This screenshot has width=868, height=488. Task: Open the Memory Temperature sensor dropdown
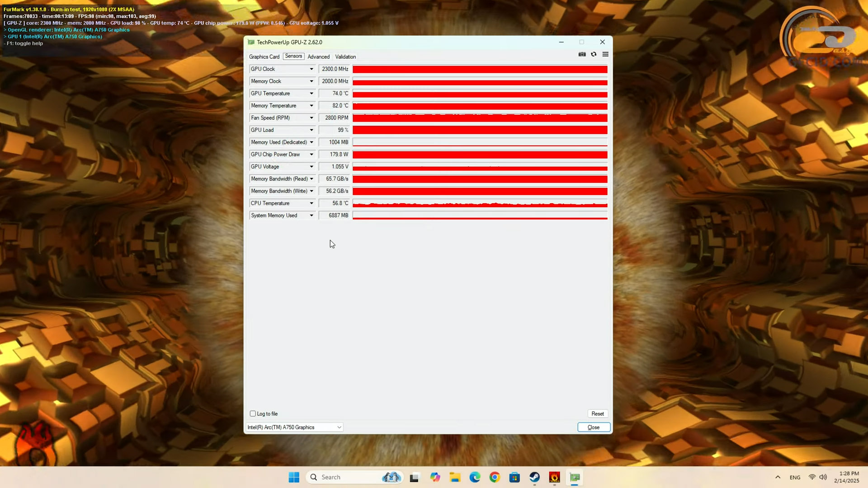(x=311, y=106)
